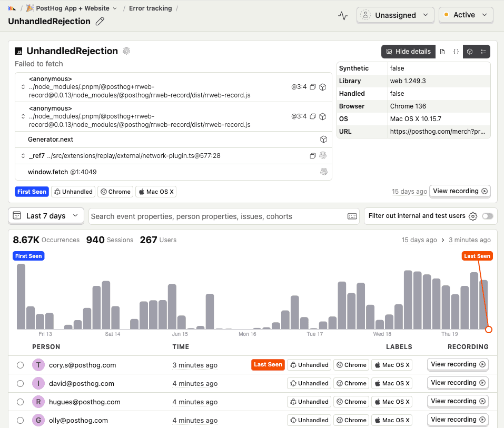Click cube icon on second anonymous frame
504x428 pixels.
tap(323, 117)
